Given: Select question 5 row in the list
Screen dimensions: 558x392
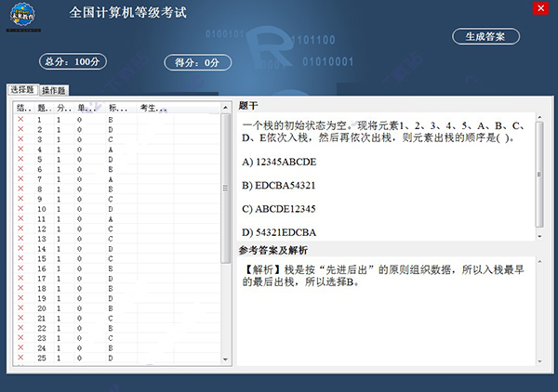Looking at the screenshot, I should pyautogui.click(x=117, y=160).
